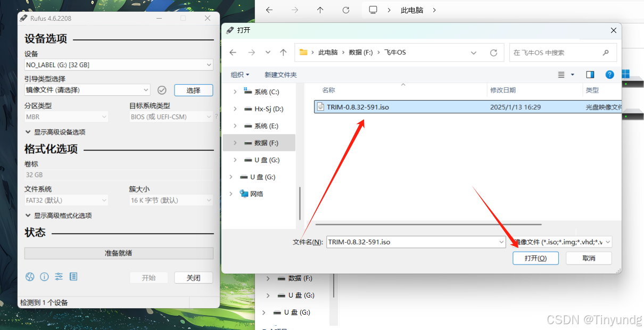Navigate up one level using the up arrow
This screenshot has height=330, width=644.
click(x=283, y=52)
